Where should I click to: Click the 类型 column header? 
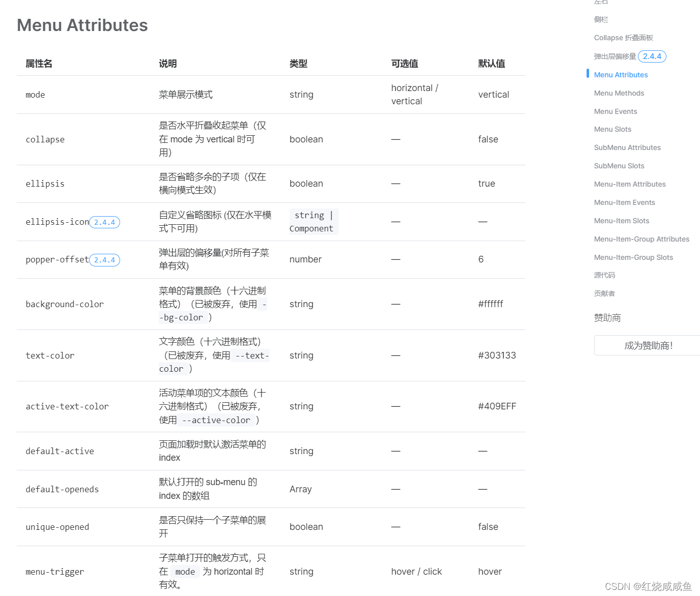coord(299,64)
